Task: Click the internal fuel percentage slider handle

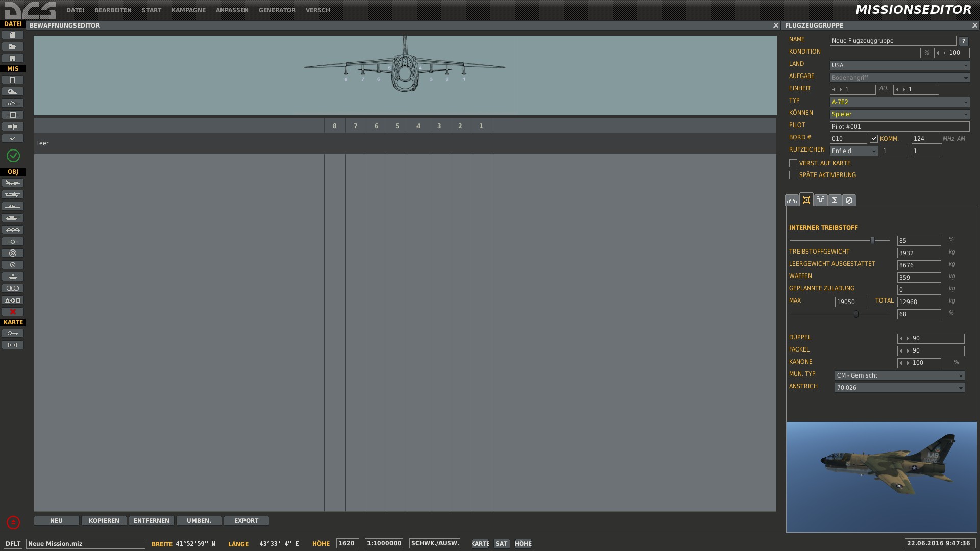Action: tap(872, 240)
